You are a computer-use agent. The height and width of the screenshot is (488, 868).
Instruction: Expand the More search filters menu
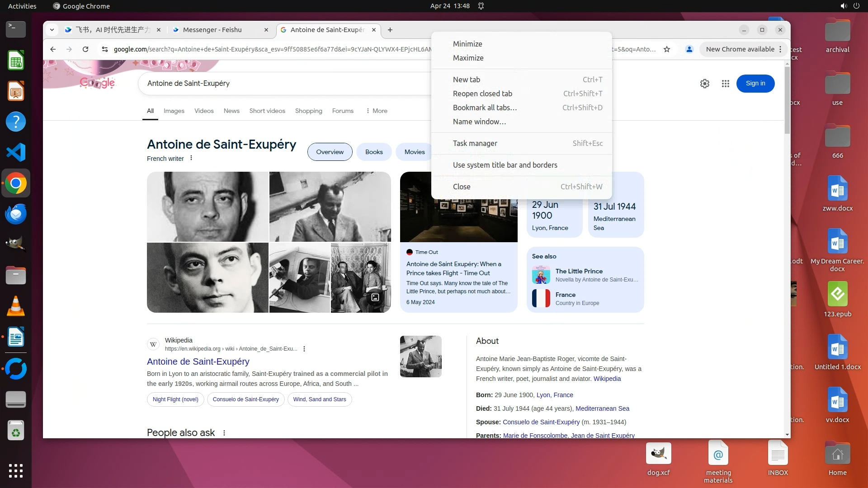click(377, 111)
